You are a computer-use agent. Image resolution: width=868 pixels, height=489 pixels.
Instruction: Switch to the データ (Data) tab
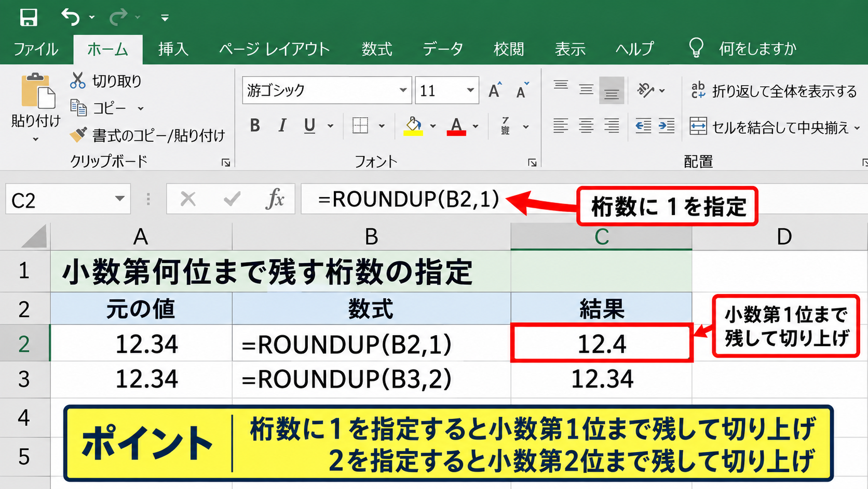443,49
